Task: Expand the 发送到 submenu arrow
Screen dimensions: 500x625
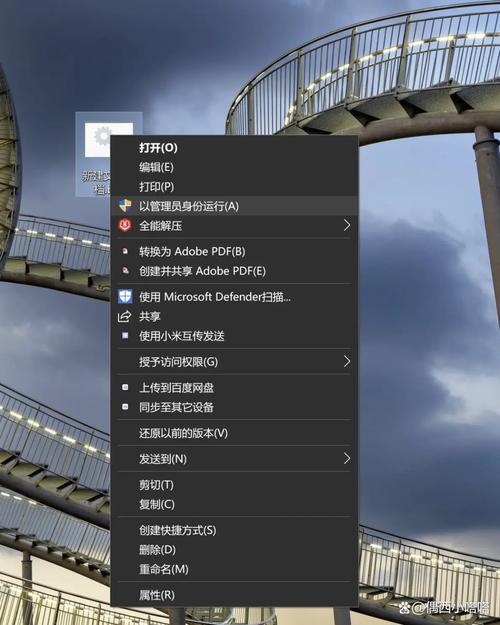Action: [347, 458]
